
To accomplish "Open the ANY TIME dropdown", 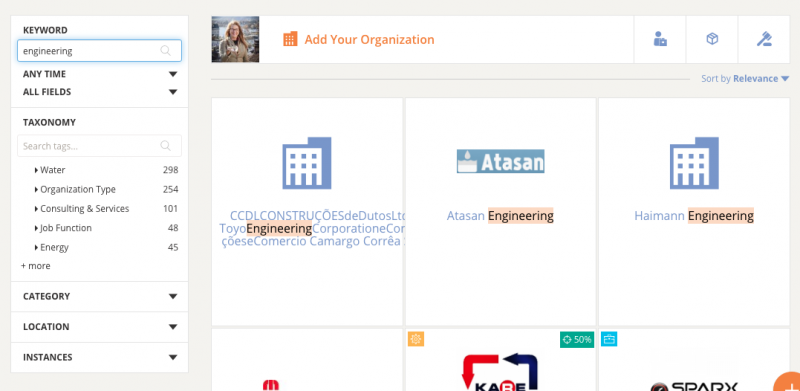I will (x=99, y=74).
